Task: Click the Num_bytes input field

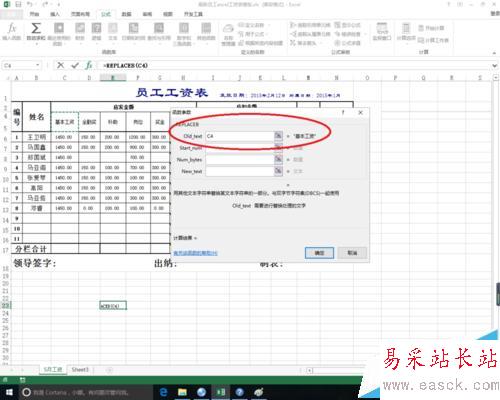Action: click(240, 159)
